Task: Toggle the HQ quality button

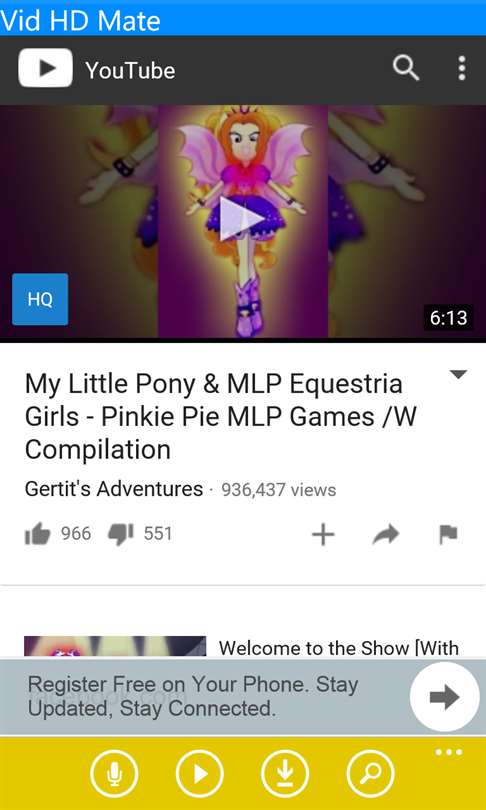Action: [40, 299]
